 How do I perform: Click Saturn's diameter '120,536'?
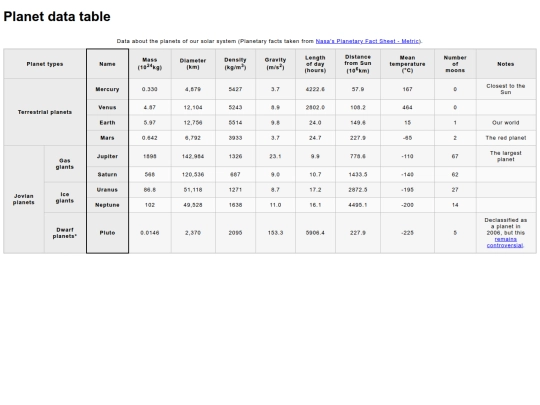193,175
